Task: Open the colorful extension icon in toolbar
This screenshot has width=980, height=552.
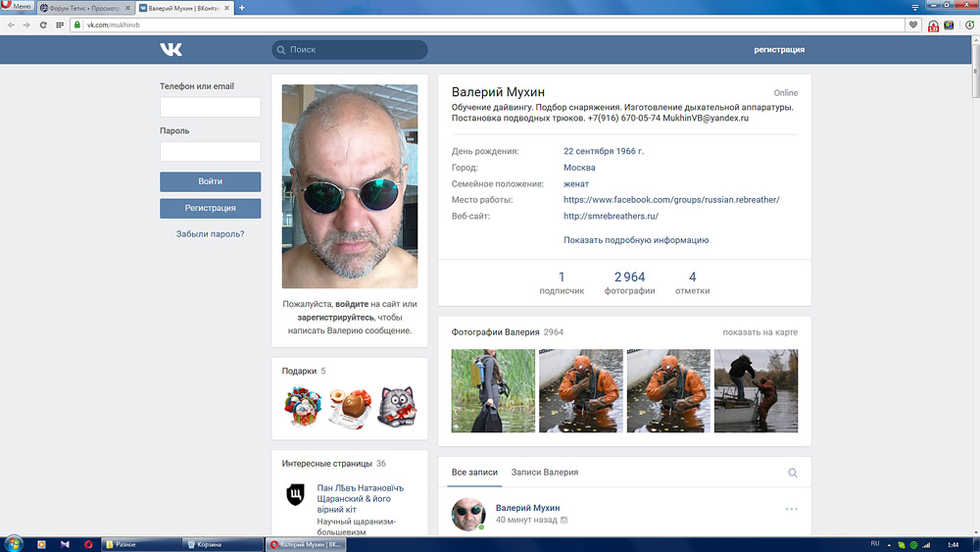Action: coord(949,25)
